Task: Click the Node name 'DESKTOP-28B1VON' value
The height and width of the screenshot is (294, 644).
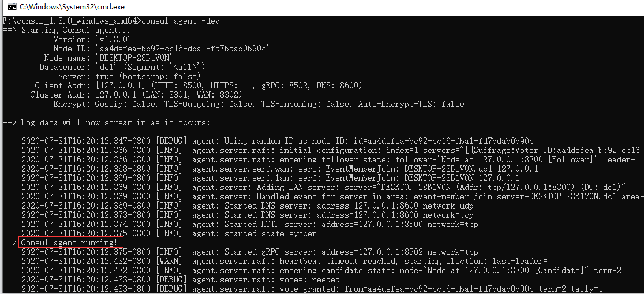Action: click(133, 58)
